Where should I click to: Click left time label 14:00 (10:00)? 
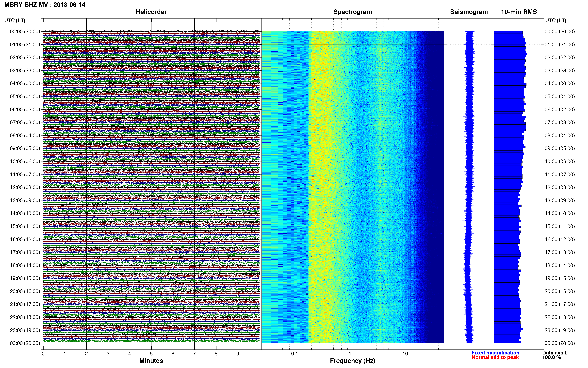click(x=25, y=213)
